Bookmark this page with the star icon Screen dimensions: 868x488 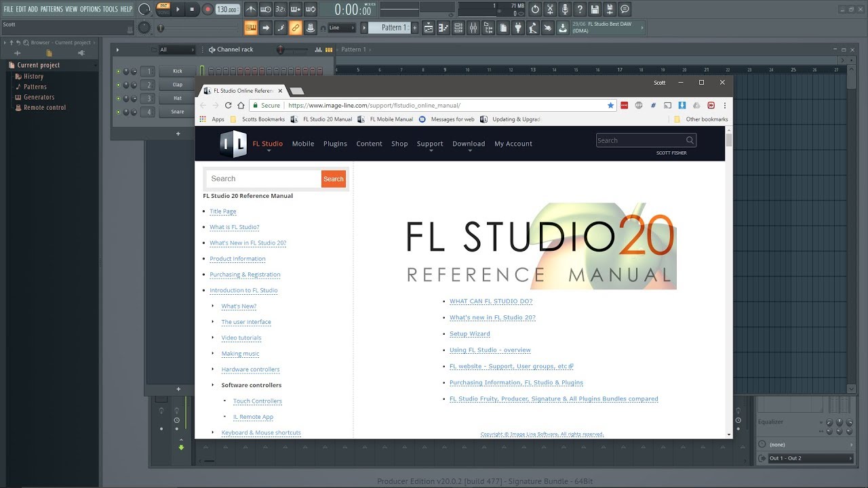coord(610,105)
